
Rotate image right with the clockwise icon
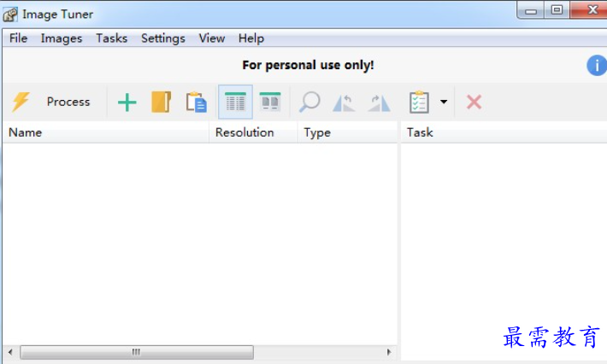[x=379, y=103]
